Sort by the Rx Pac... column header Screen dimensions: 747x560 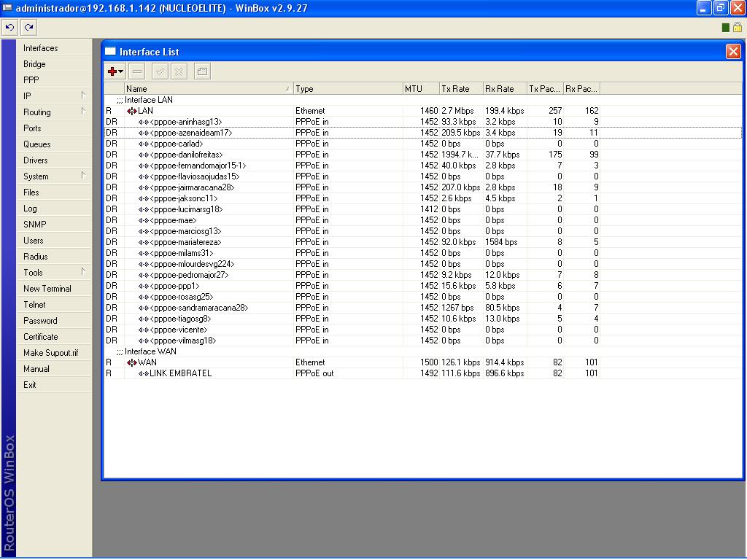click(581, 88)
